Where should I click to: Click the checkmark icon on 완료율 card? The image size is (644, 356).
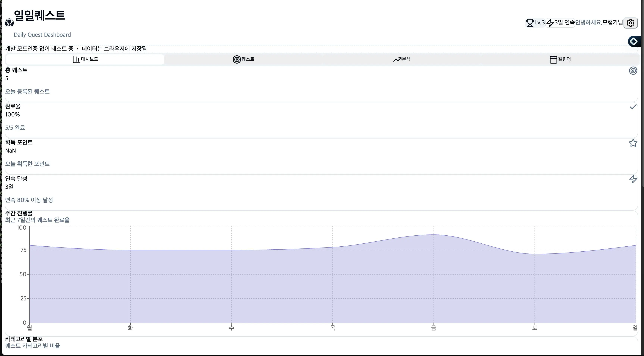click(x=633, y=107)
